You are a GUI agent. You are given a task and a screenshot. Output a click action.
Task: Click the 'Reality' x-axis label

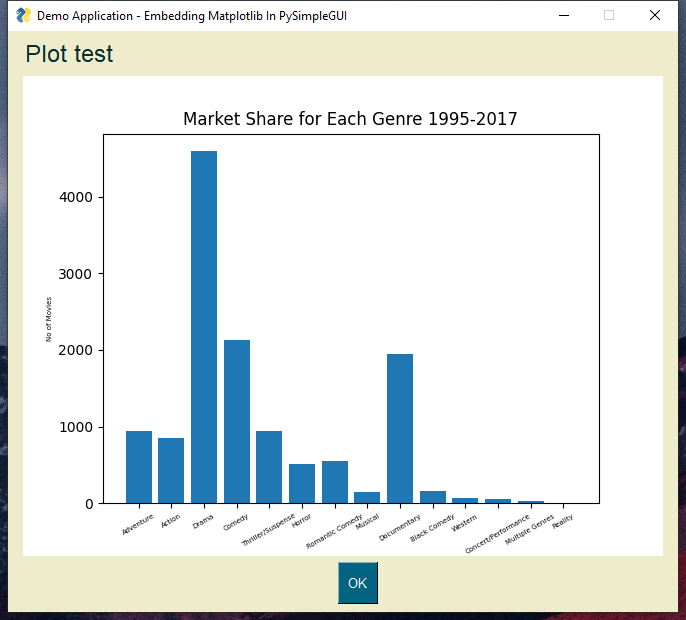[x=563, y=520]
